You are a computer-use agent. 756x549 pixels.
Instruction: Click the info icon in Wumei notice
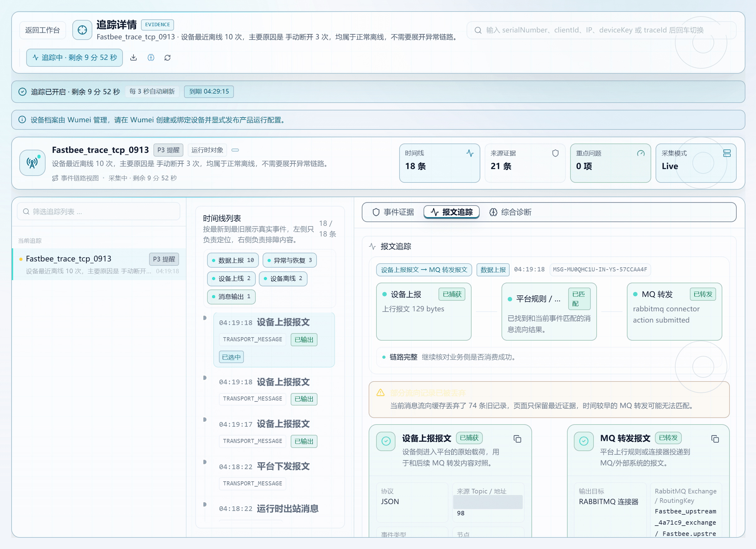[x=22, y=120]
